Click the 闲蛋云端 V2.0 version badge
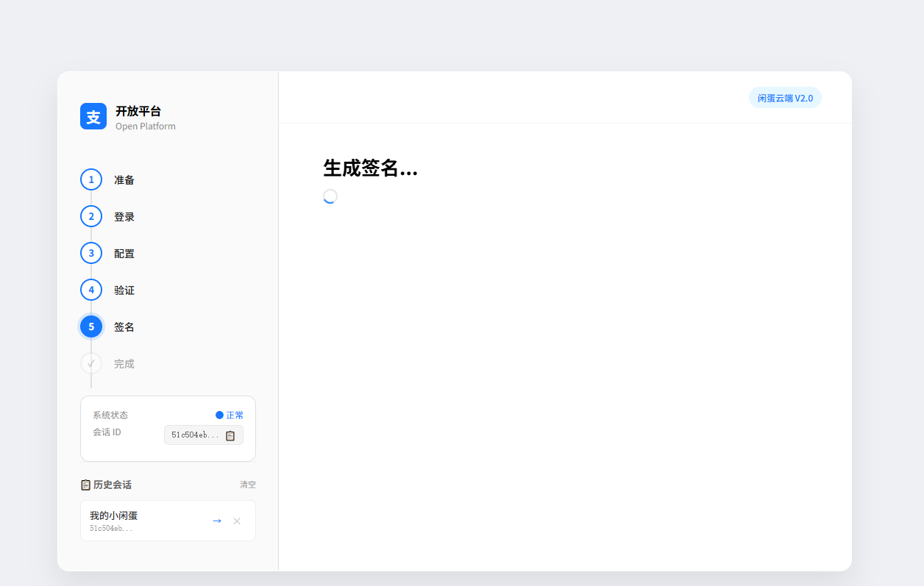Viewport: 924px width, 586px height. 785,98
